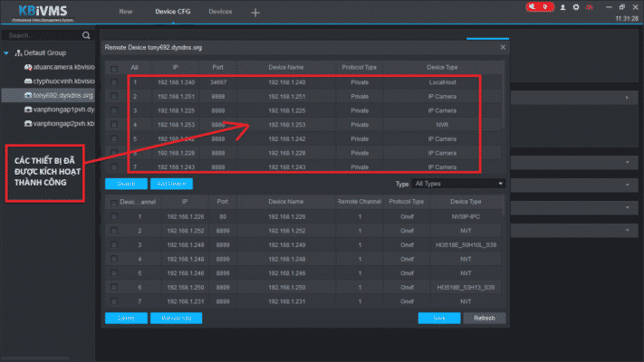Screen dimensions: 644x362
Task: Close the Remote Device dialog
Action: pyautogui.click(x=503, y=47)
